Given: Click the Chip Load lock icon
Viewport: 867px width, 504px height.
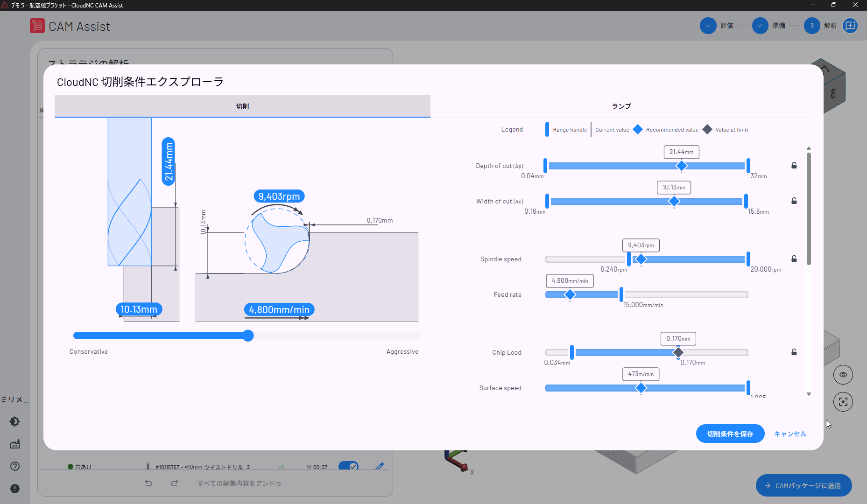Looking at the screenshot, I should (x=794, y=352).
